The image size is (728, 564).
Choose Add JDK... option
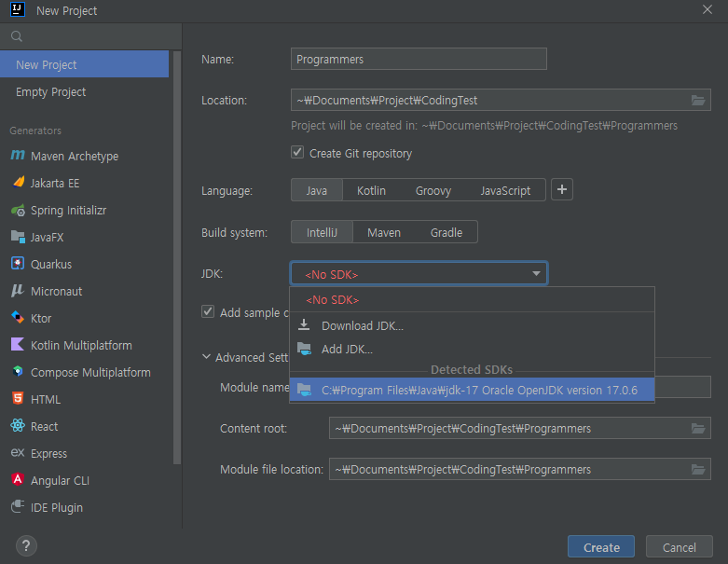click(472, 349)
